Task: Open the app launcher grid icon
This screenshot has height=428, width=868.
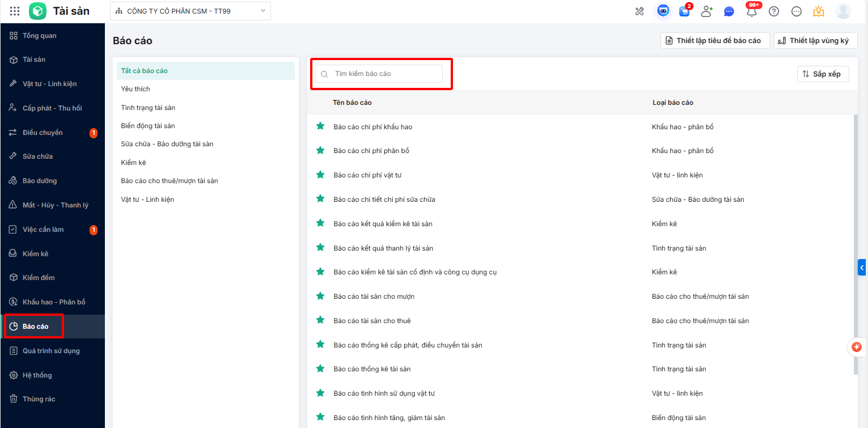Action: (x=15, y=11)
